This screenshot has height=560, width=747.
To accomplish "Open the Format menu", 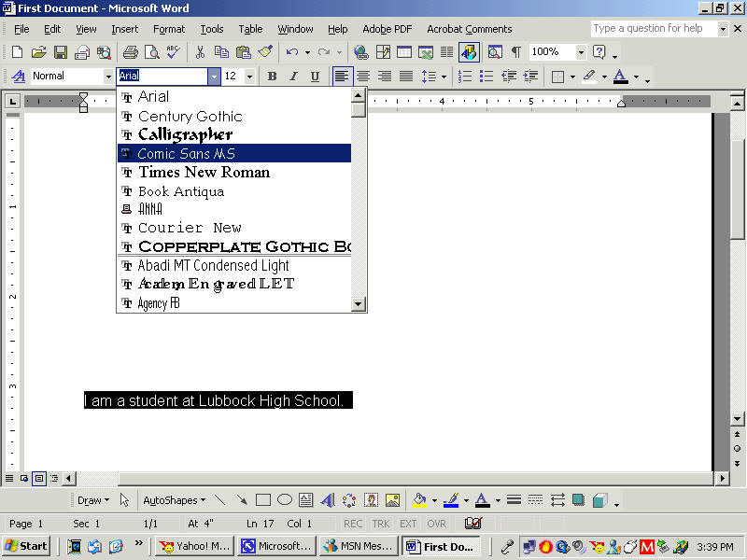I will (169, 29).
